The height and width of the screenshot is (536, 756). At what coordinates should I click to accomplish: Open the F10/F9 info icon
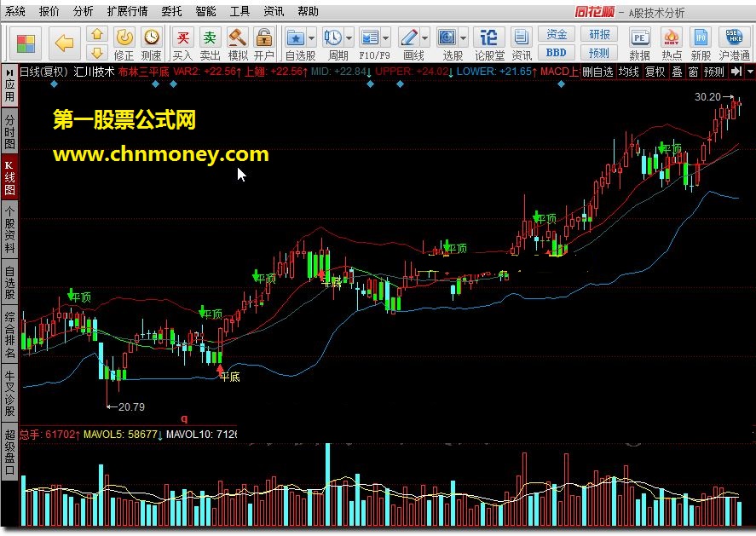[370, 37]
